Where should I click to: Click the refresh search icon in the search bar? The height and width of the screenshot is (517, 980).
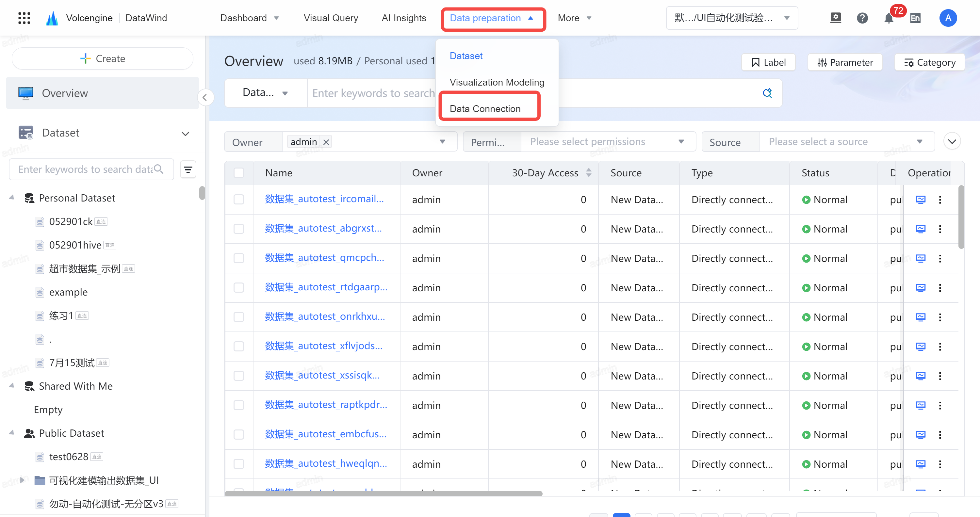click(x=767, y=93)
